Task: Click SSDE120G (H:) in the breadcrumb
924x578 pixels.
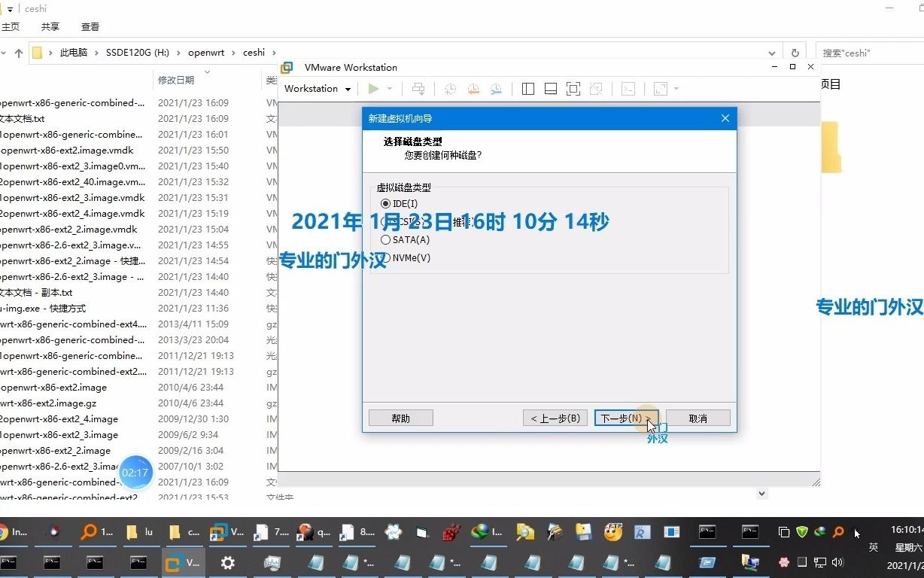Action: [138, 53]
